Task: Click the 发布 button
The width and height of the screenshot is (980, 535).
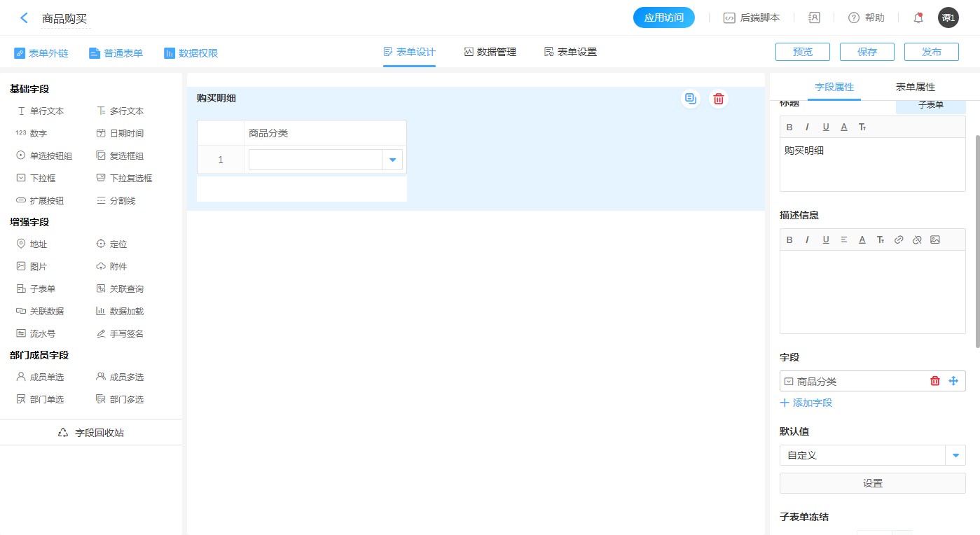Action: [x=931, y=52]
